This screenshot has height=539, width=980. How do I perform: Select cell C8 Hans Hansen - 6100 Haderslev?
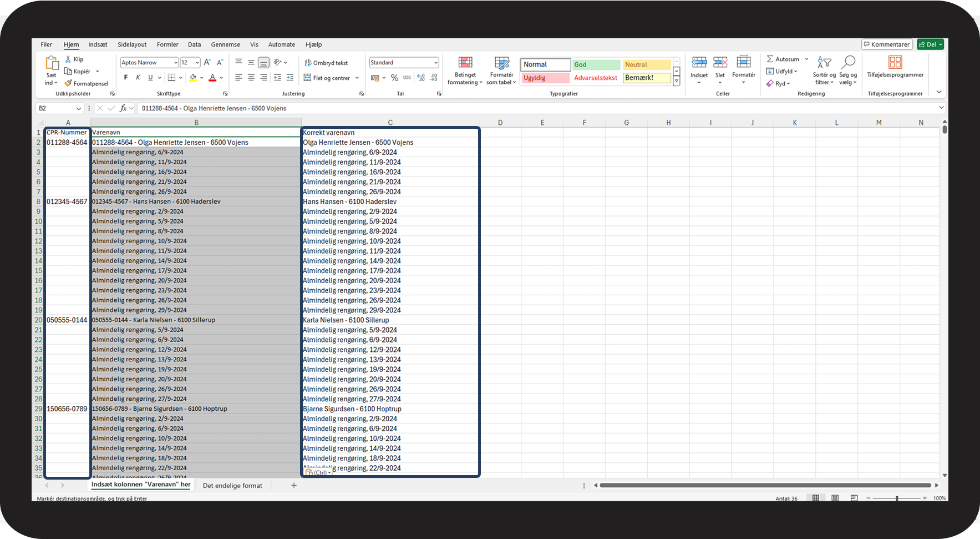coord(390,202)
